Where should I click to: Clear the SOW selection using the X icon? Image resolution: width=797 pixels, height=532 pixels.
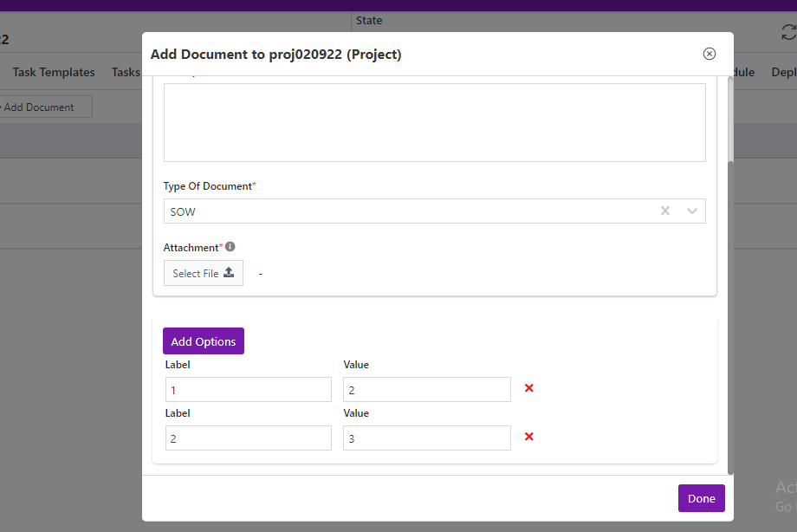[x=664, y=211]
